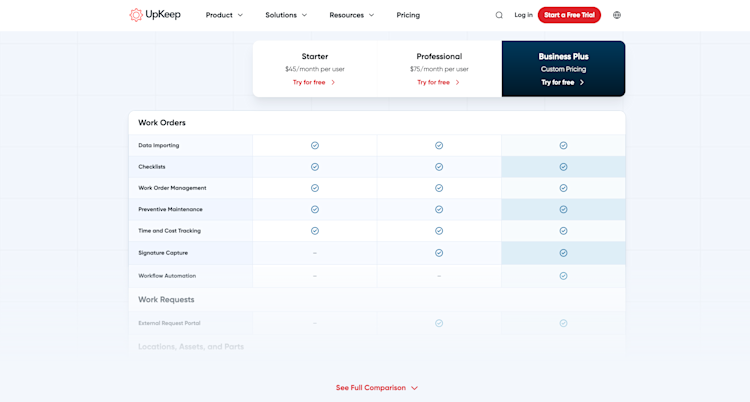Select the Work Orders section heading
The width and height of the screenshot is (750, 402).
click(x=162, y=123)
